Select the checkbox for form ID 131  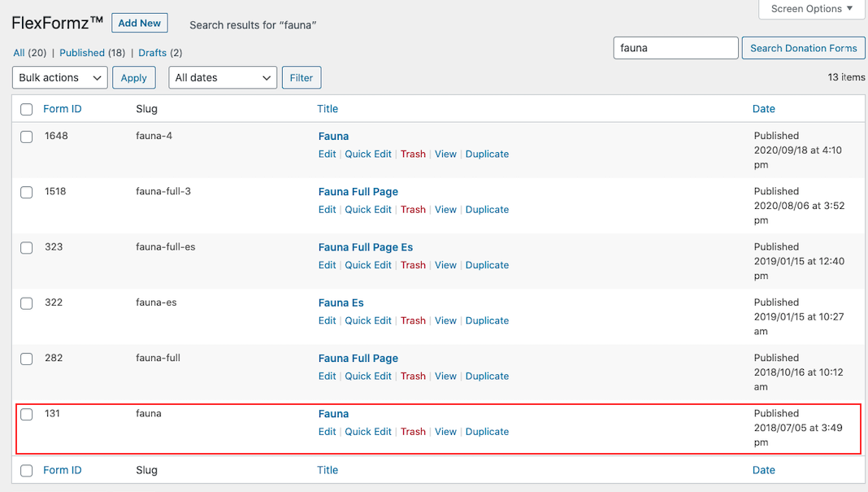(x=26, y=414)
